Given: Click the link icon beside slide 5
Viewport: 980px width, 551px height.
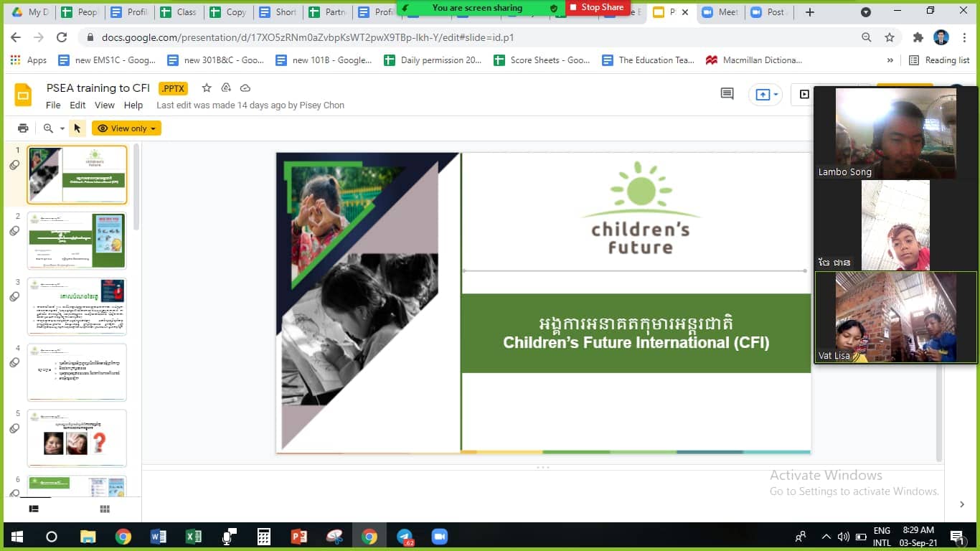Looking at the screenshot, I should [14, 428].
